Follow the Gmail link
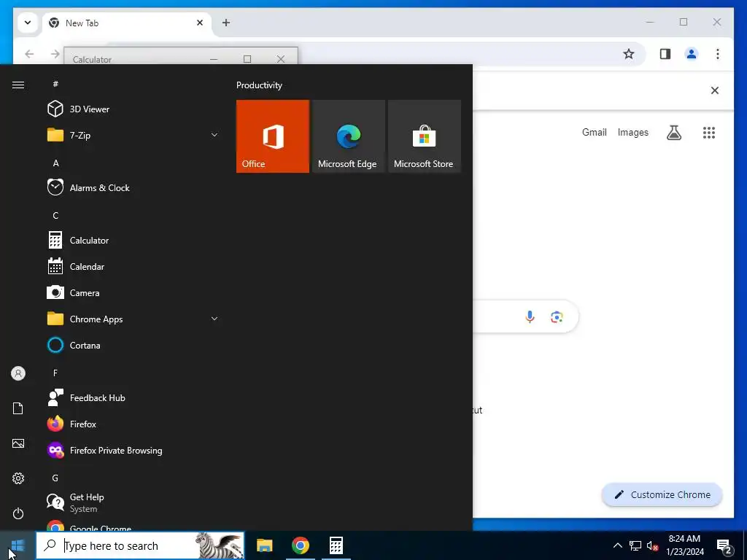Viewport: 747px width, 560px height. (x=594, y=133)
